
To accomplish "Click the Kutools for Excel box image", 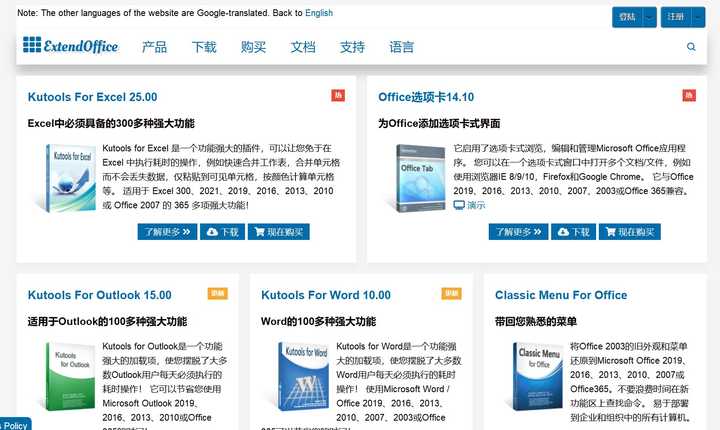I will pos(68,178).
